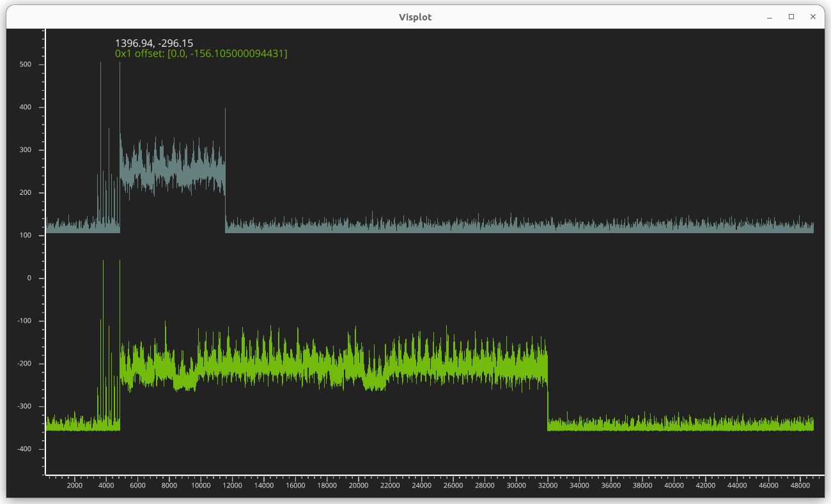Screen dimensions: 831x504
Task: Click the first dip in green trace plateau
Action: (185, 380)
